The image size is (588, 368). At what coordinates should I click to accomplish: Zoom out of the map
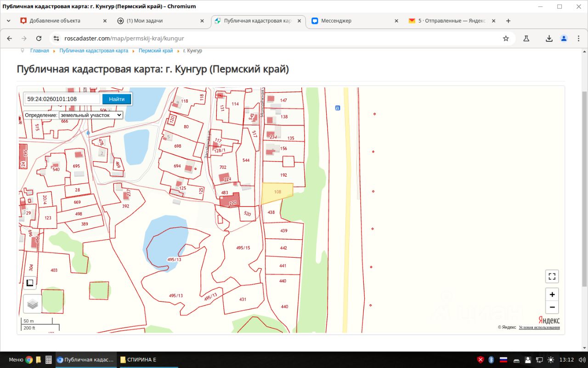(x=552, y=307)
